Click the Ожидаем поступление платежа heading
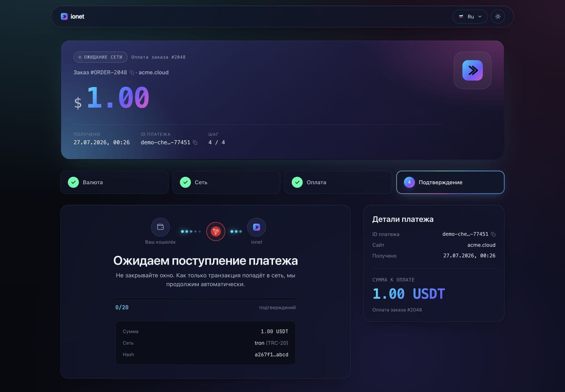 click(x=206, y=261)
